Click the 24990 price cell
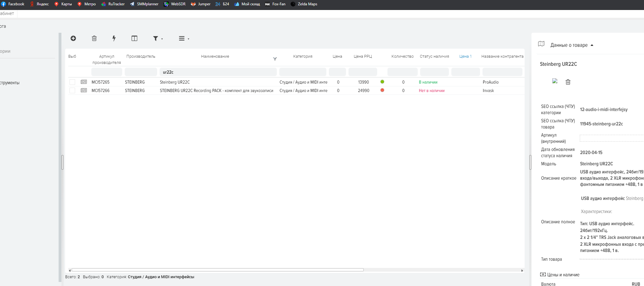Image resolution: width=644 pixels, height=286 pixels. click(363, 90)
